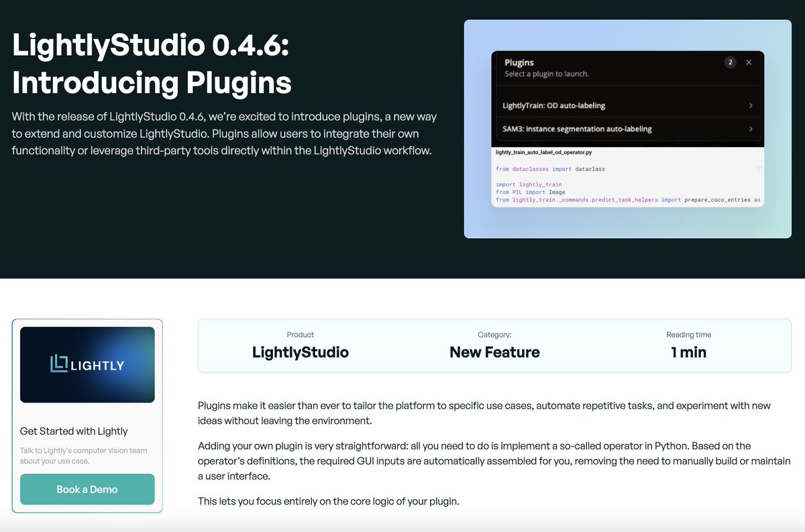
Task: Click the LightlyStudio 0.4.6 Introducing Plugins heading
Action: (152, 64)
